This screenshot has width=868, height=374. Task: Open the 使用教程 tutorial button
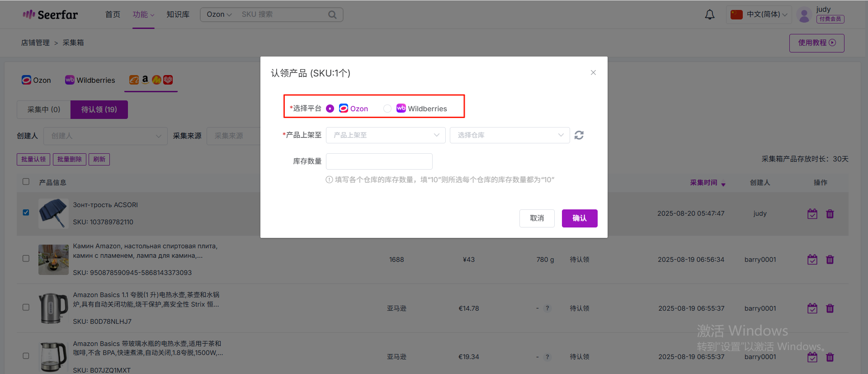816,43
